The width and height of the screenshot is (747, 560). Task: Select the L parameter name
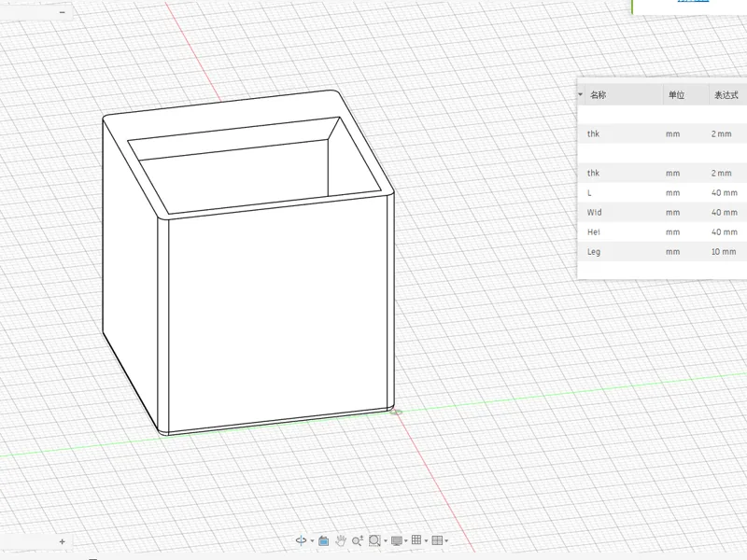589,193
